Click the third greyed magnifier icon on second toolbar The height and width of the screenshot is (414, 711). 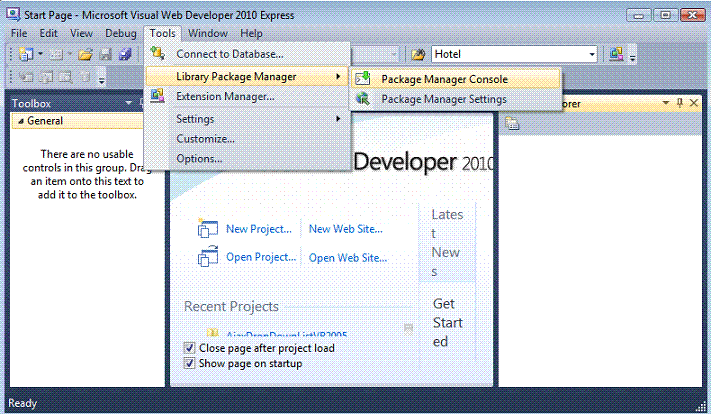coord(66,77)
